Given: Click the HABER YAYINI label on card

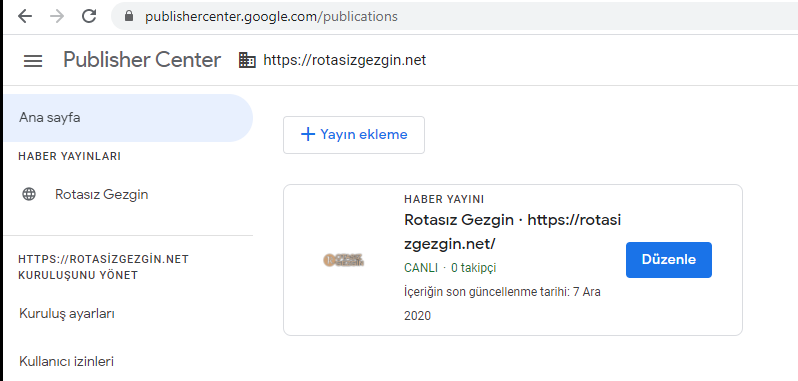Looking at the screenshot, I should [444, 199].
